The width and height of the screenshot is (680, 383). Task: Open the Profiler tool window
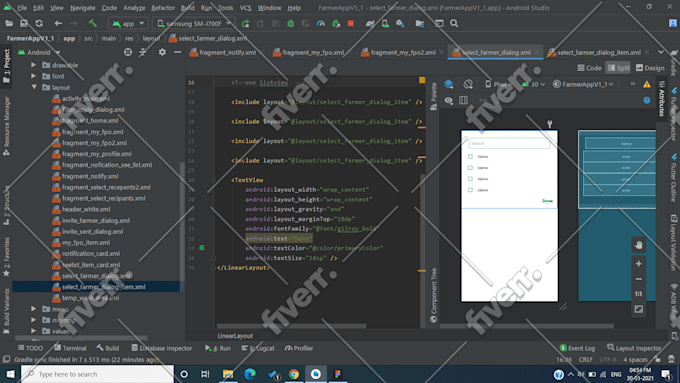click(x=299, y=348)
